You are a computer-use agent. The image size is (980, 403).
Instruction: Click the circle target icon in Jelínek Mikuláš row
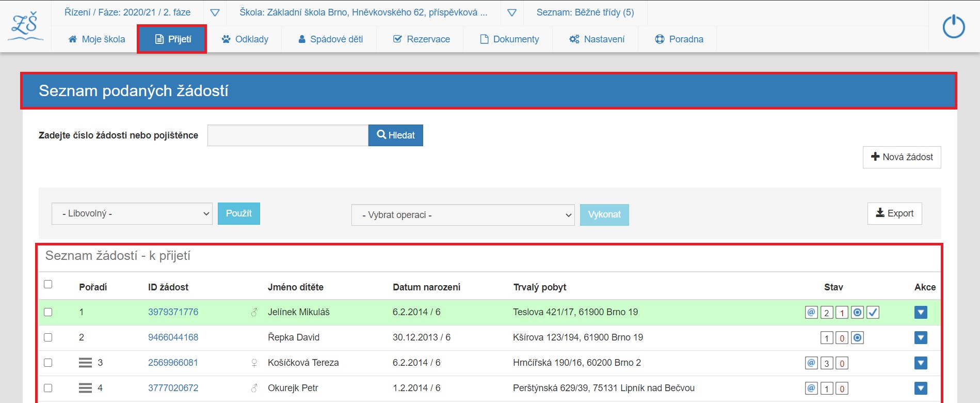tap(857, 312)
